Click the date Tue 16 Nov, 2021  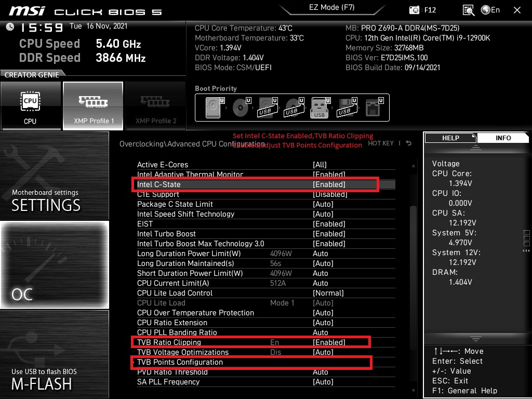[x=98, y=26]
